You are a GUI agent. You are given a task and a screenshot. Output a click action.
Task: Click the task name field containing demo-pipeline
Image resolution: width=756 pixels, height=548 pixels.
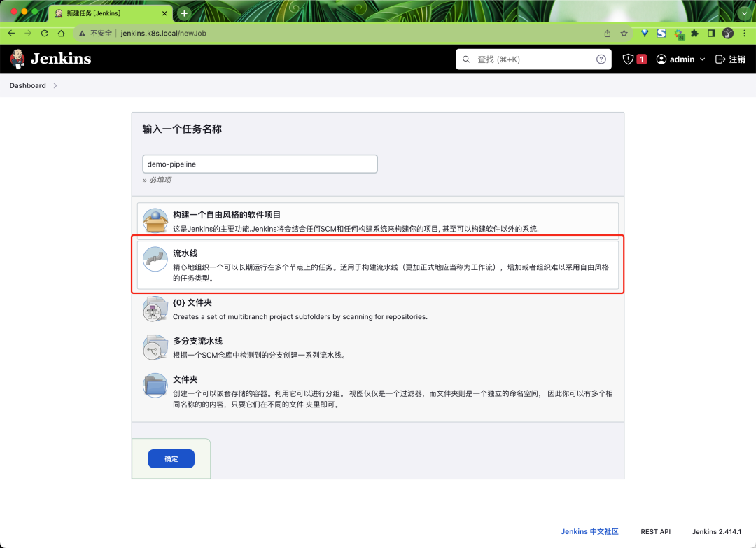260,164
